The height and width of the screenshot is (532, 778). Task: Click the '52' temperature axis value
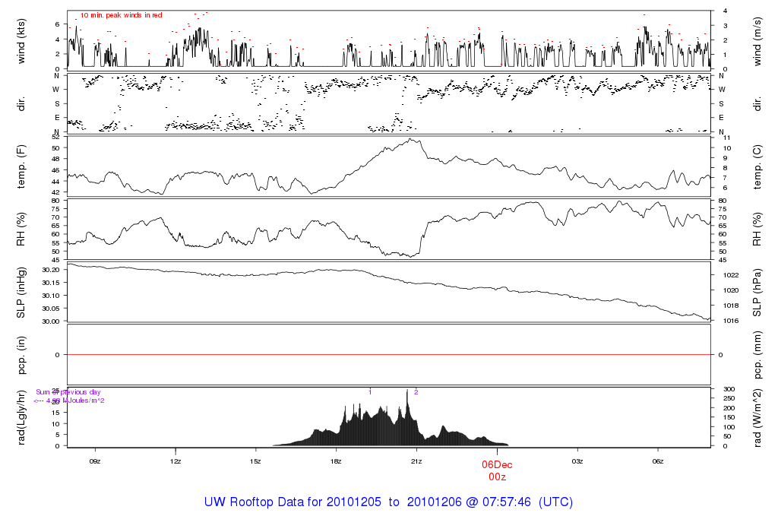coord(55,137)
